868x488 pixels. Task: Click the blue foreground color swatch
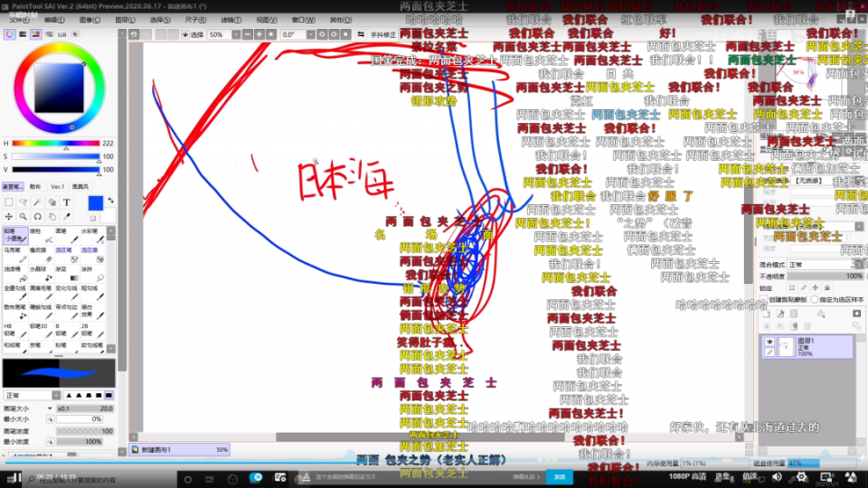pyautogui.click(x=95, y=203)
